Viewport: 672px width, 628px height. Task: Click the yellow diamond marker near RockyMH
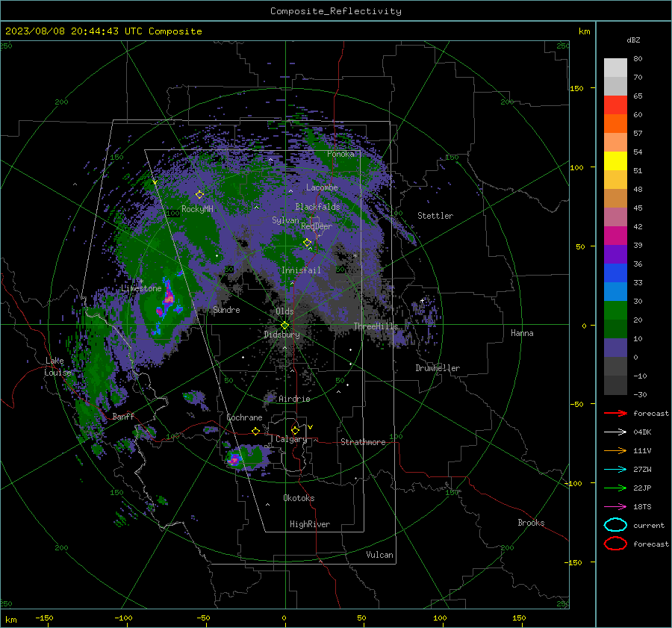click(199, 195)
